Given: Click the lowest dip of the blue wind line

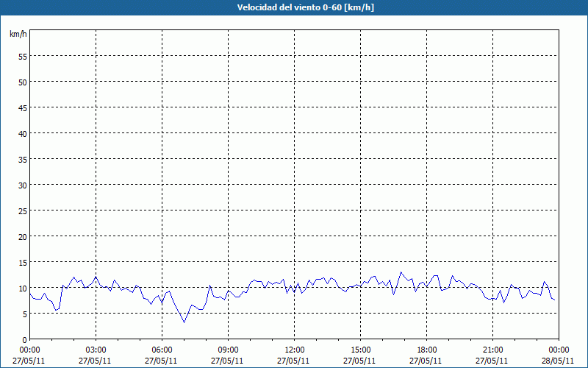Looking at the screenshot, I should 184,322.
